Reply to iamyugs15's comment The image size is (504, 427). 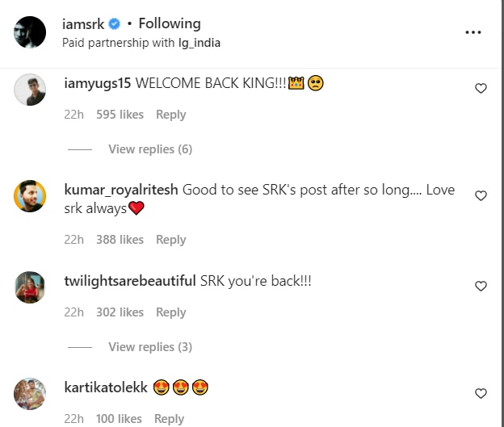tap(171, 115)
